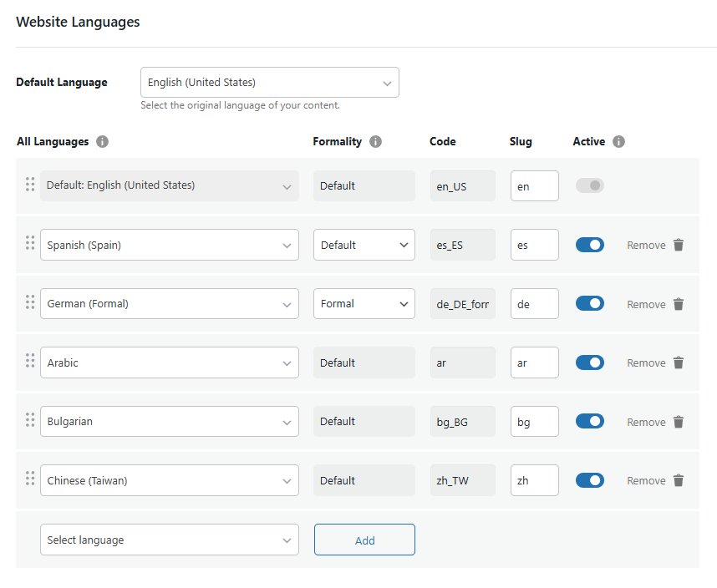The width and height of the screenshot is (717, 588).
Task: Click the Remove link for German (Formal)
Action: [x=646, y=304]
